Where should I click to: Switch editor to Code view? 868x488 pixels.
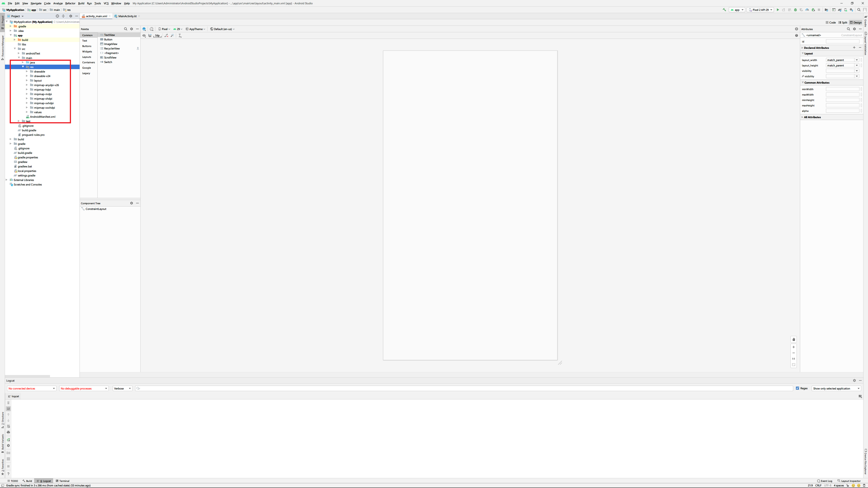831,23
